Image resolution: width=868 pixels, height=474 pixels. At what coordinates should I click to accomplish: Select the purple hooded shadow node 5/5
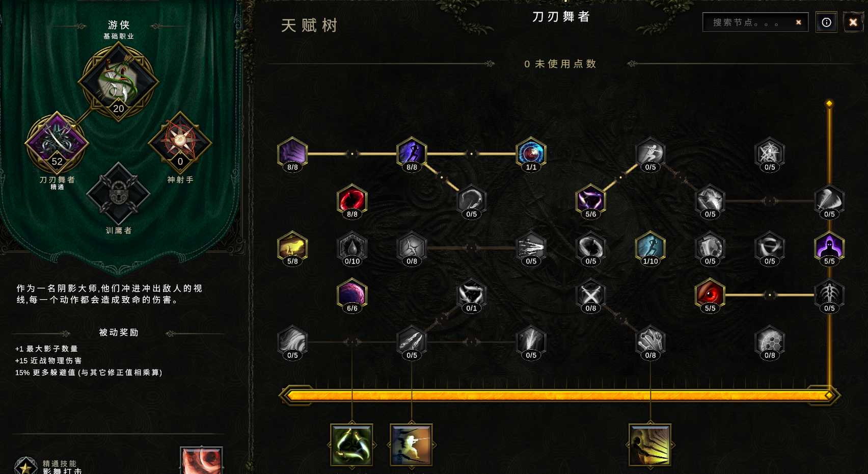point(829,247)
